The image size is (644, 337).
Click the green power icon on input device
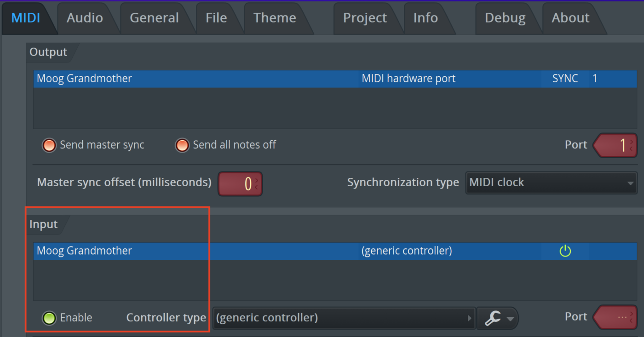[565, 251]
